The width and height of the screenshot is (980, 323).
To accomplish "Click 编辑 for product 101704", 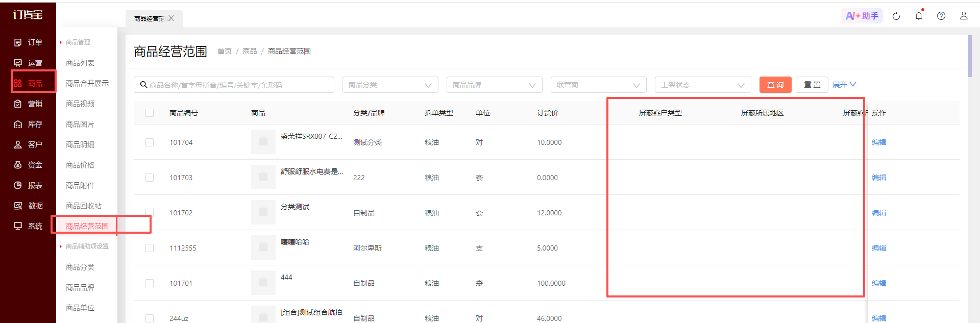I will coord(879,142).
